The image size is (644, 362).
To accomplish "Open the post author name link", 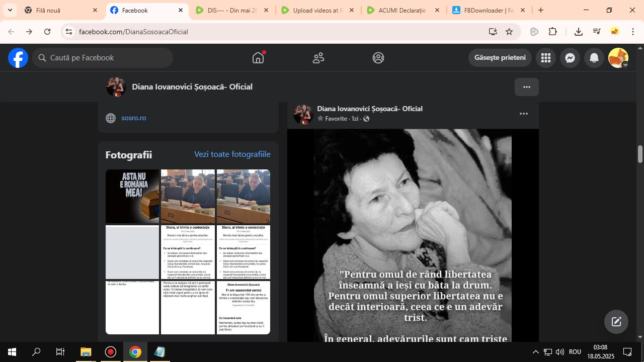I will pyautogui.click(x=370, y=109).
